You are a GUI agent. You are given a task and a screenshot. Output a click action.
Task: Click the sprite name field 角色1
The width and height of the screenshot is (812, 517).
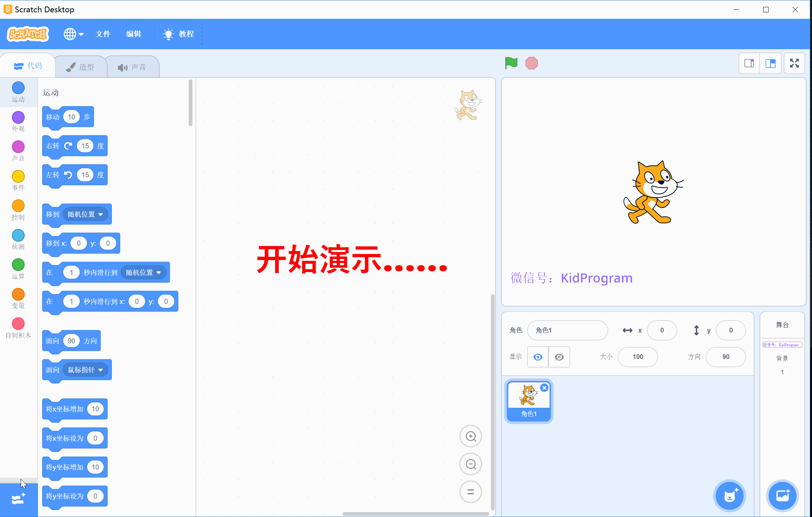(x=567, y=330)
